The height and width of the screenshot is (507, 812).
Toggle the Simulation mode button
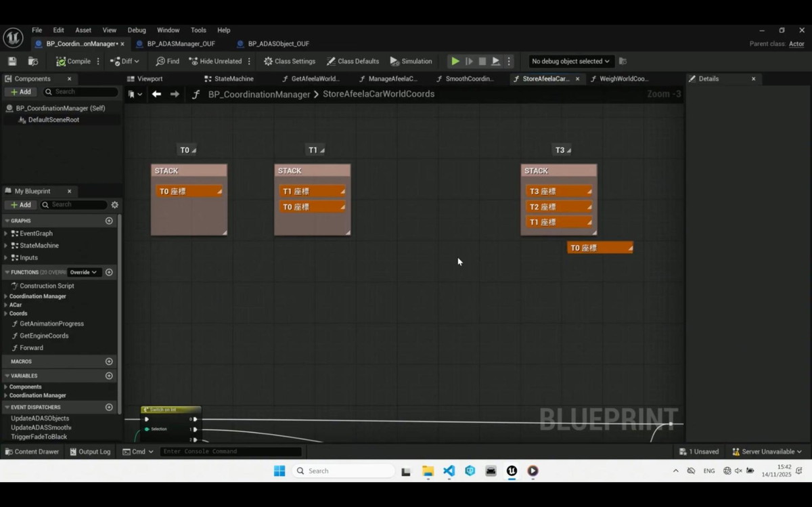click(411, 61)
